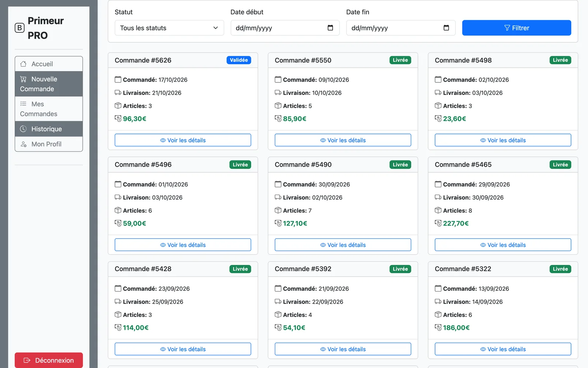This screenshot has width=588, height=368.
Task: Open Mon Profil page
Action: coord(49,144)
